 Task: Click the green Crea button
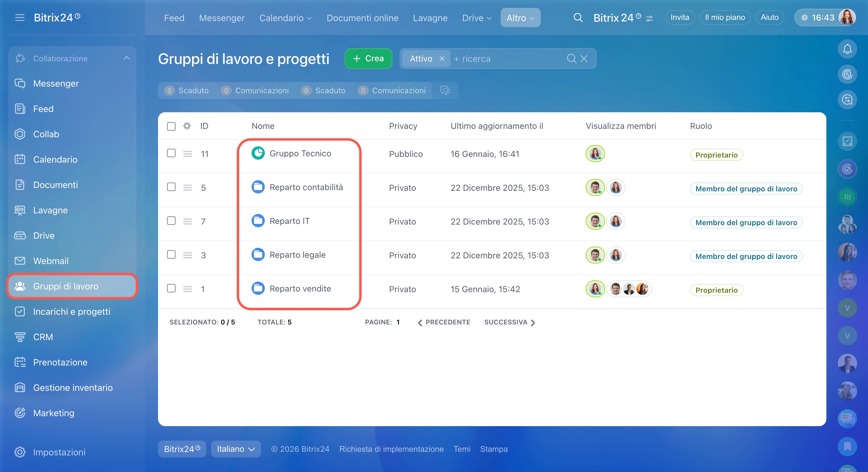point(368,59)
